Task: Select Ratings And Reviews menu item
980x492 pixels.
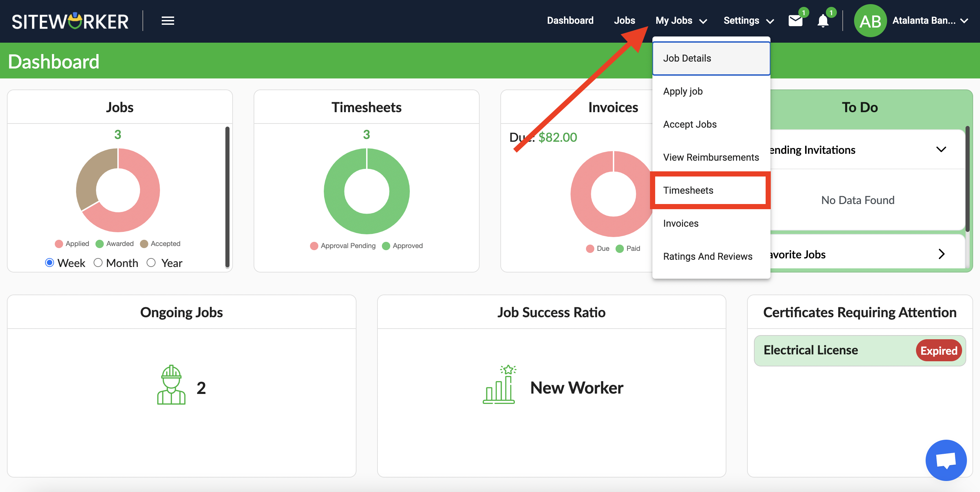Action: click(708, 255)
